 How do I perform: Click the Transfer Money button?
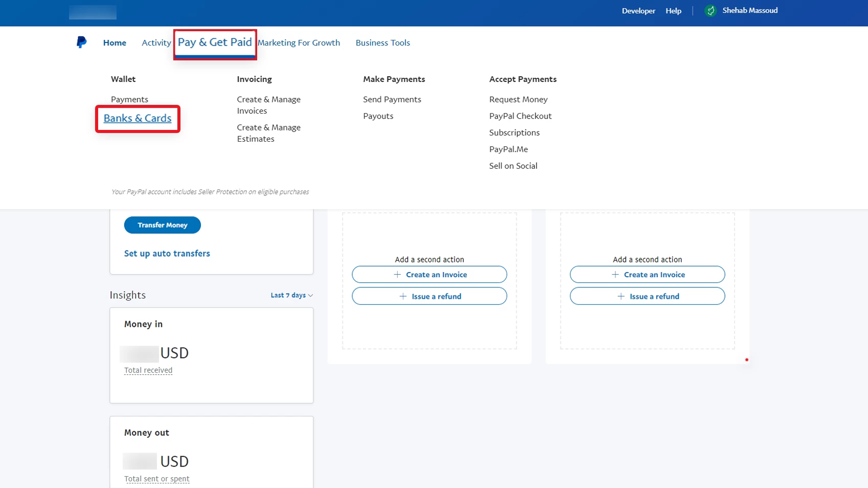tap(163, 225)
